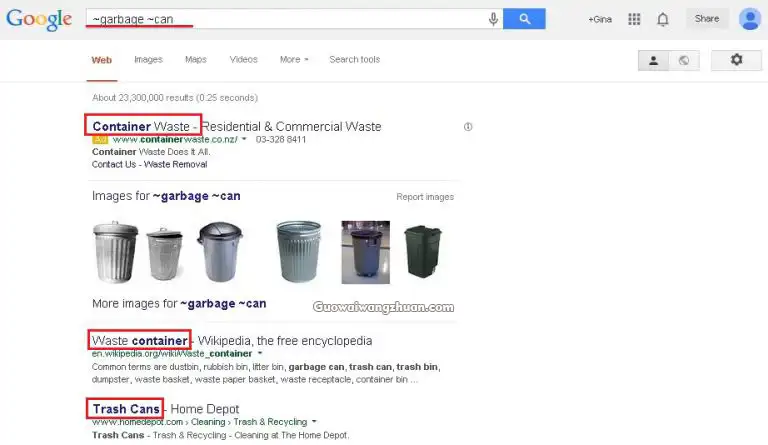Open Container Waste ad result title
This screenshot has height=445, width=768.
[x=237, y=126]
